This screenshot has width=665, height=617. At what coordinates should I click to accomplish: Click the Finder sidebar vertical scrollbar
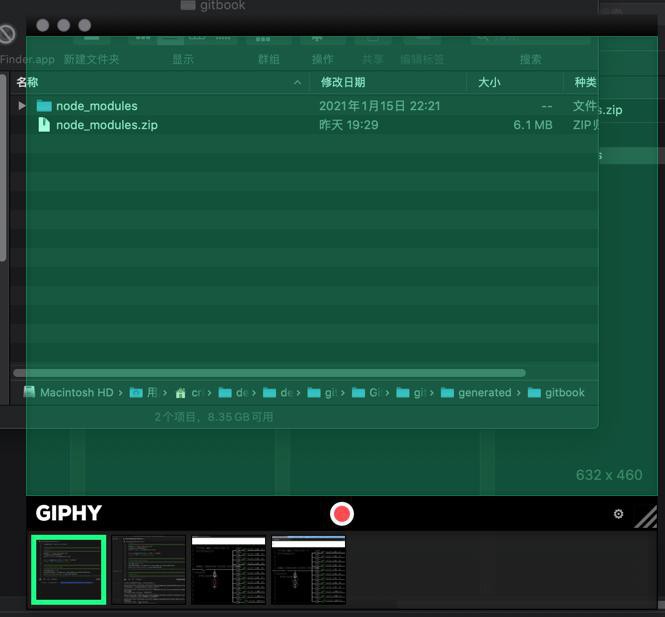[x=3, y=168]
